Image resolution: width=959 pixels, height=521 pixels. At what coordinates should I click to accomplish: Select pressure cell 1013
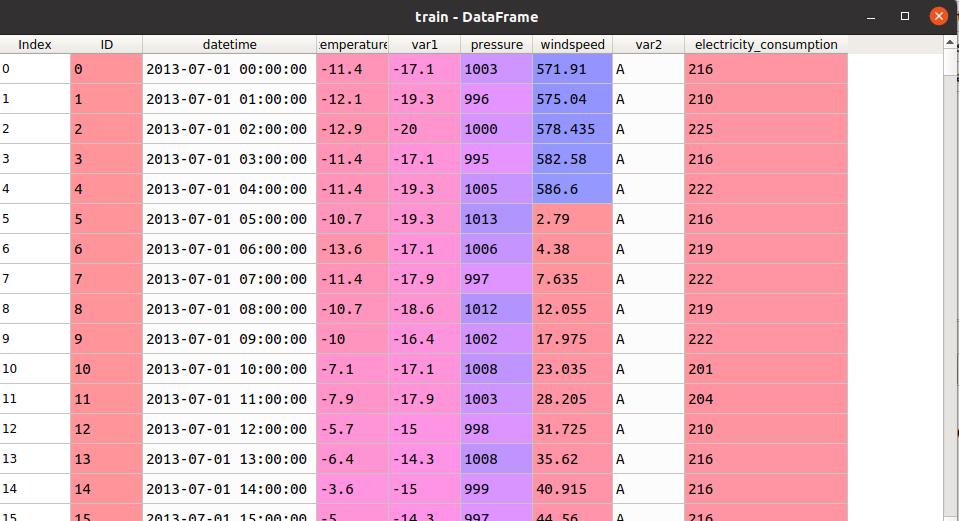(x=497, y=219)
